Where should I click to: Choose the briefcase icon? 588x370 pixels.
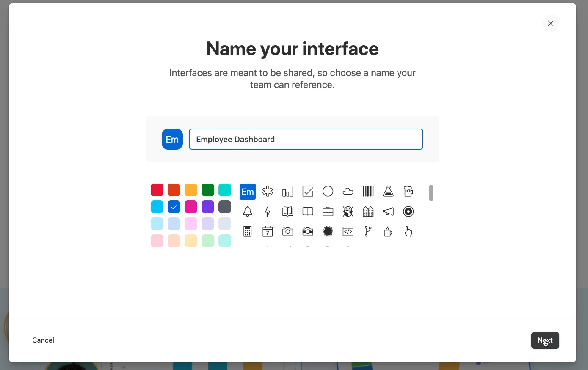(328, 211)
